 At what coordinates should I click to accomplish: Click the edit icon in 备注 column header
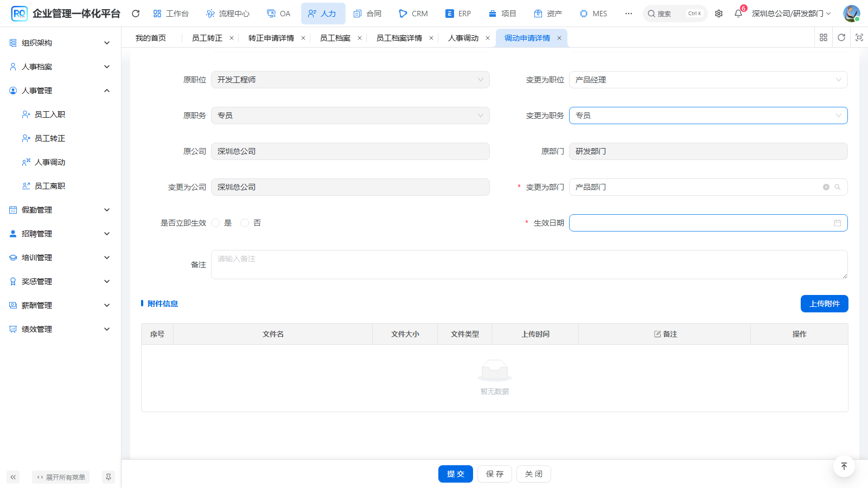pyautogui.click(x=658, y=334)
